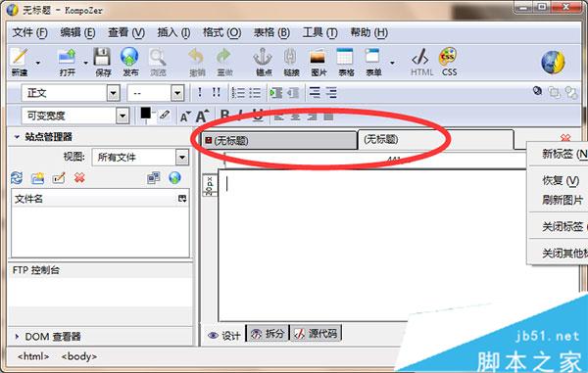Decrease font size with small A icon
The height and width of the screenshot is (373, 588).
tap(185, 117)
